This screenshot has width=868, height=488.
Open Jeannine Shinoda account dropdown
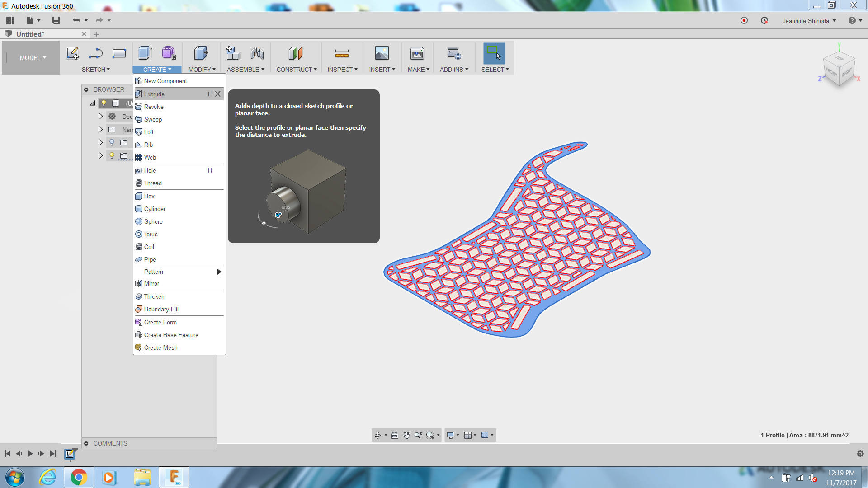pos(810,21)
